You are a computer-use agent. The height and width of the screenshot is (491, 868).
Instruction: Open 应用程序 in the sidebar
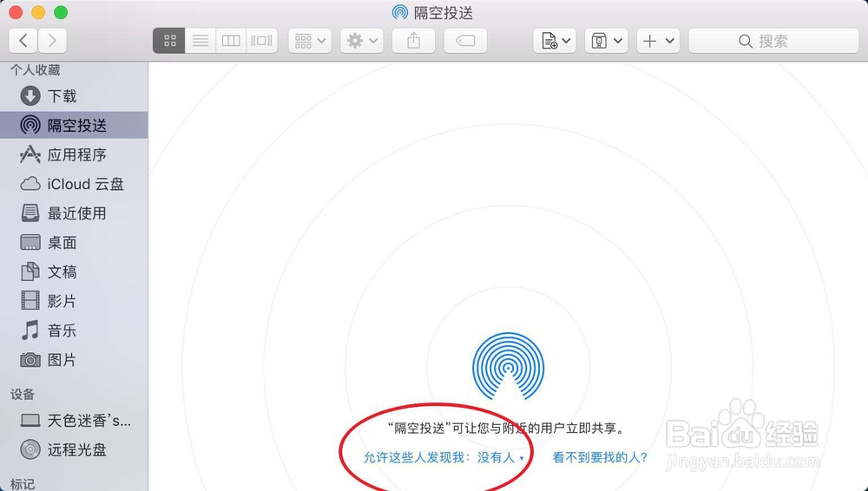74,154
